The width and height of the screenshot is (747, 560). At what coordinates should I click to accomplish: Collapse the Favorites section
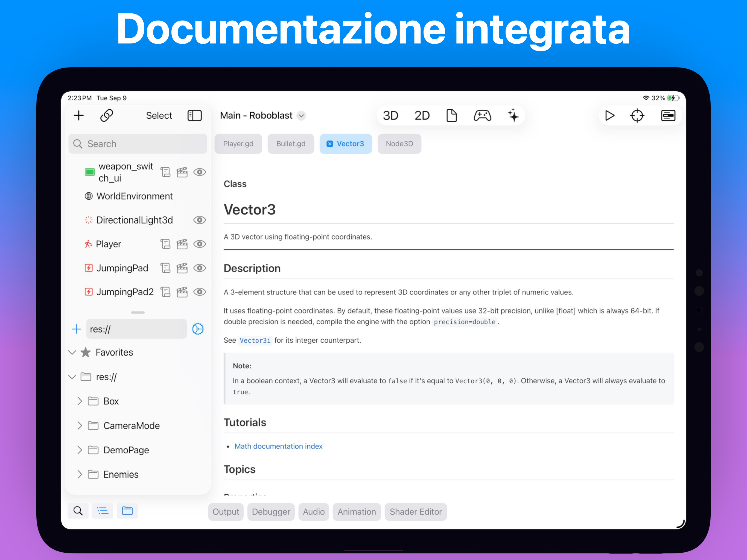pos(72,353)
